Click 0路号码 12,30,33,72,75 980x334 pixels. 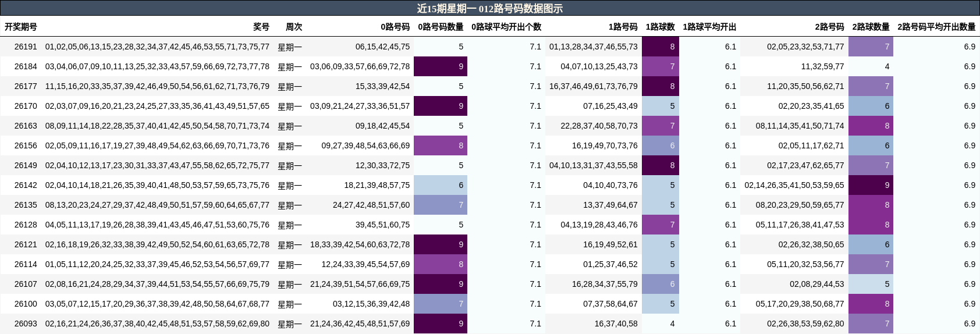(382, 165)
